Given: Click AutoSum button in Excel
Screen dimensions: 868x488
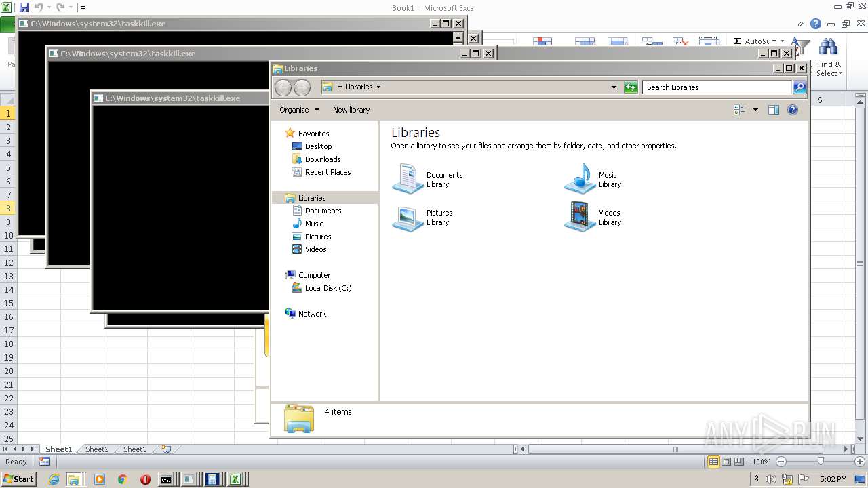Looking at the screenshot, I should tap(755, 41).
